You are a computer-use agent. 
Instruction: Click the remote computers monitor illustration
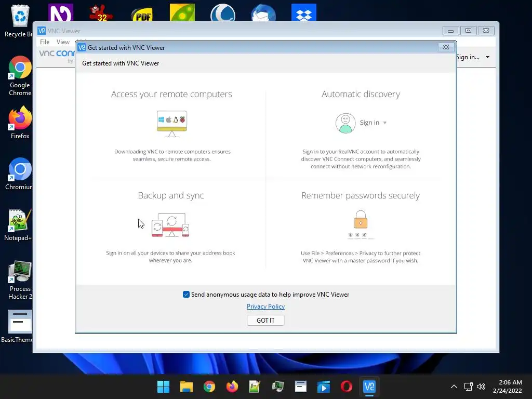[171, 124]
